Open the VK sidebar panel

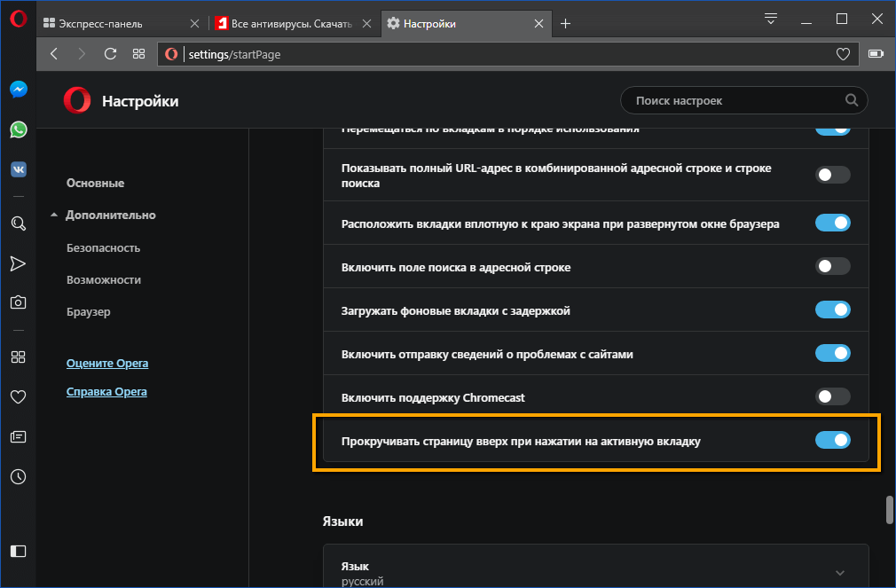18,169
